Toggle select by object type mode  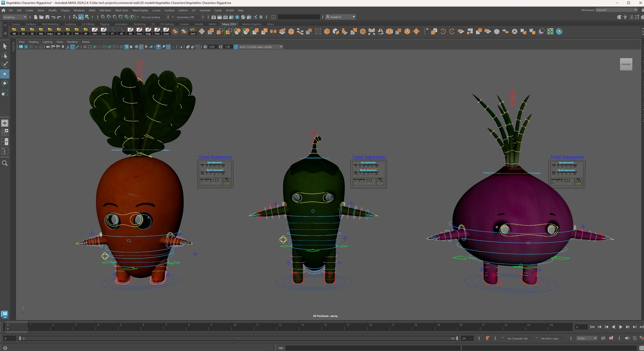(x=81, y=17)
